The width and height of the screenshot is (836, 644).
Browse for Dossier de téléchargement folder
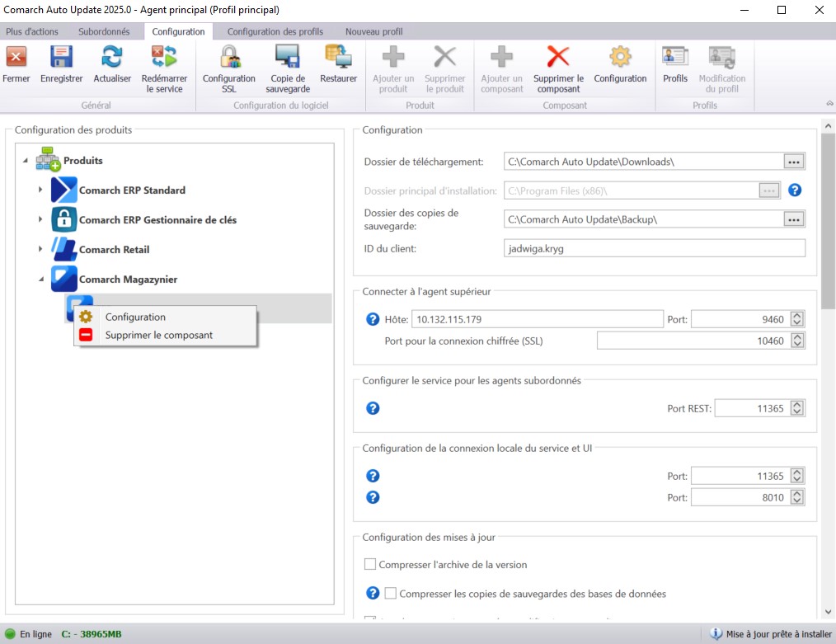(x=794, y=162)
